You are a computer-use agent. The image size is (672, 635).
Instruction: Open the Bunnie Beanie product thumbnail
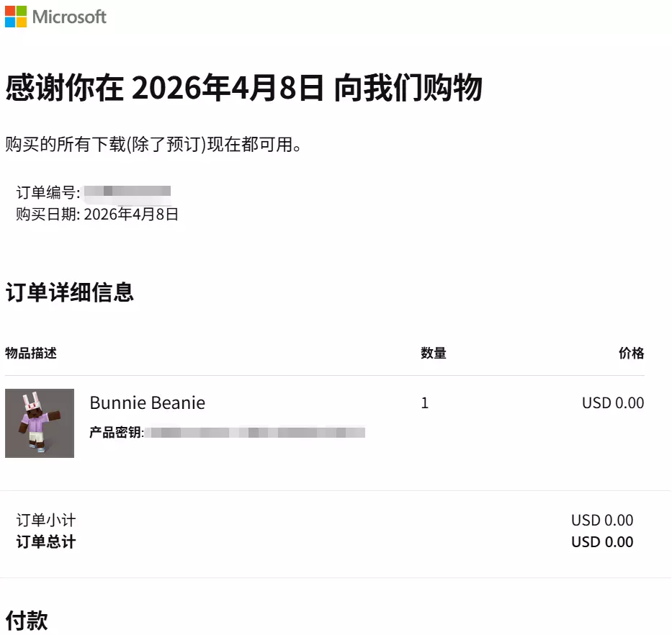coord(40,423)
